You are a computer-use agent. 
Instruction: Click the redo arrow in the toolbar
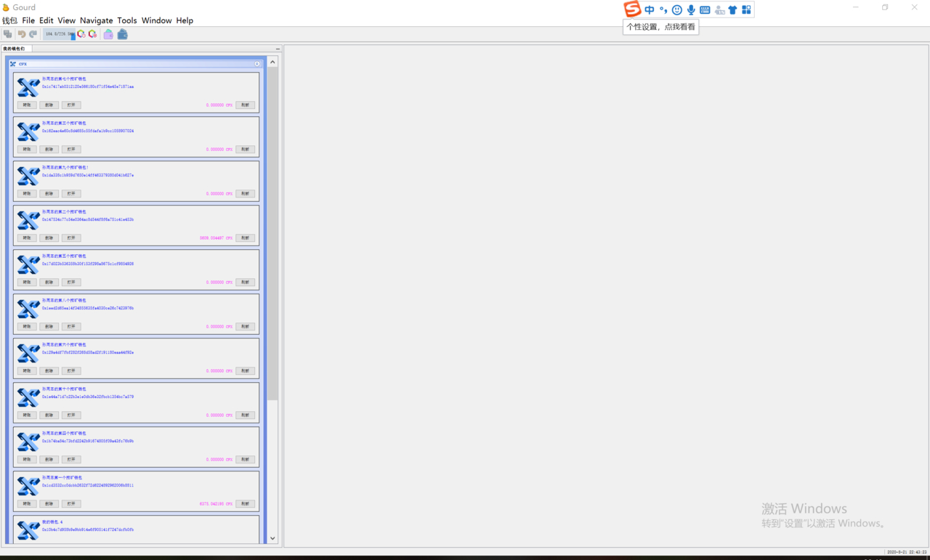click(x=33, y=34)
